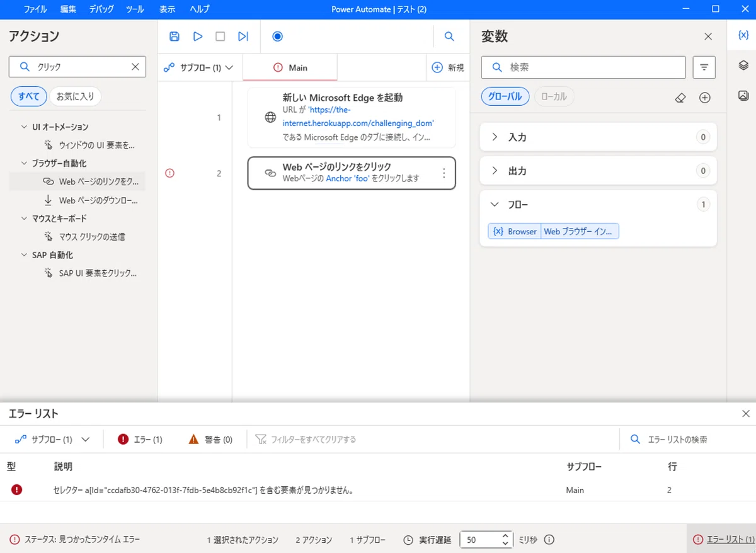Select the お気に入り actions filter
This screenshot has width=756, height=553.
(76, 96)
